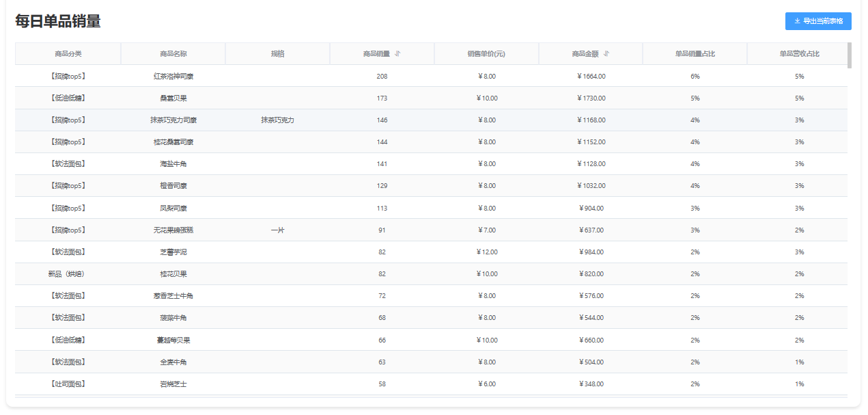Click the 桑葚贝果 product row
868x415 pixels.
(x=173, y=98)
